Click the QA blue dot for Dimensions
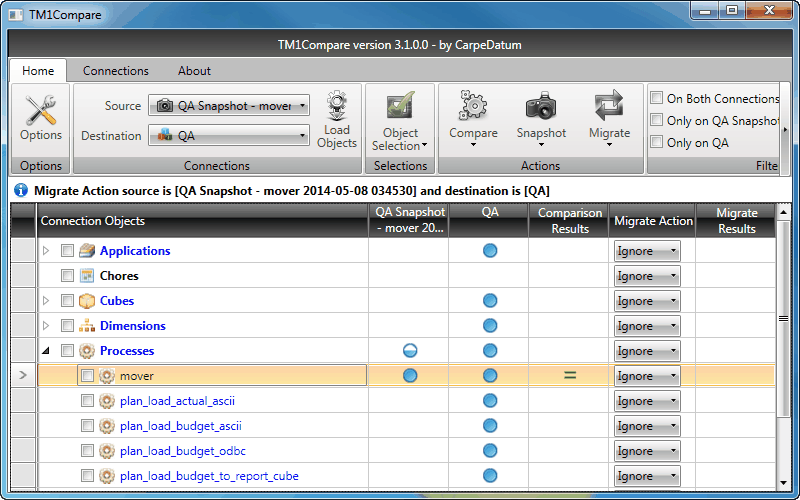This screenshot has height=500, width=800. point(490,326)
